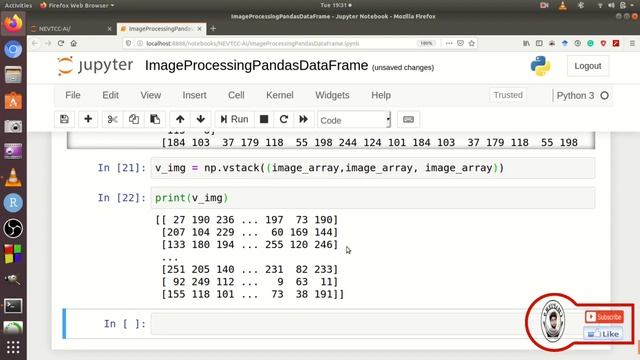640x360 pixels.
Task: Restart kernel and run all cells icon
Action: coord(303,119)
